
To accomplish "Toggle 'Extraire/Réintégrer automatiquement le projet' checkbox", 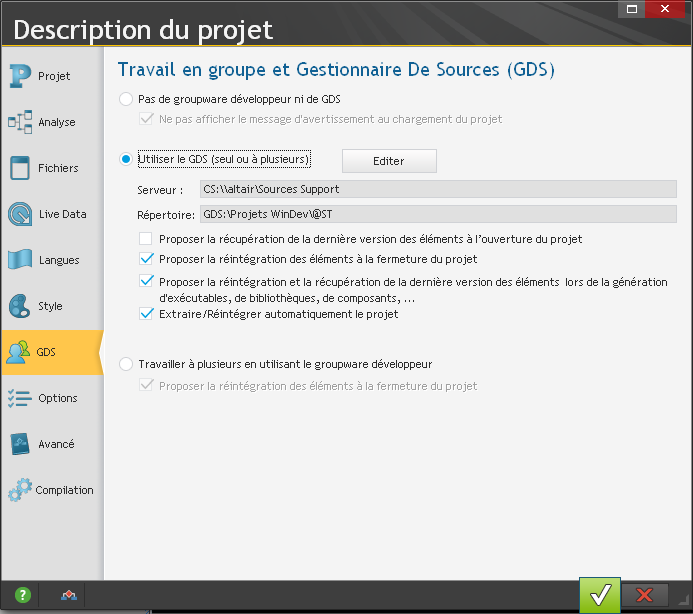I will [x=147, y=314].
